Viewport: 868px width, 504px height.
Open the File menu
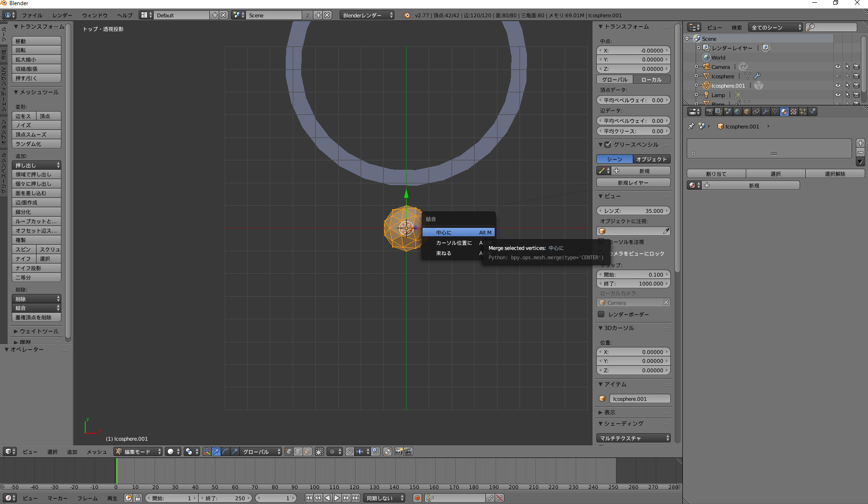32,15
